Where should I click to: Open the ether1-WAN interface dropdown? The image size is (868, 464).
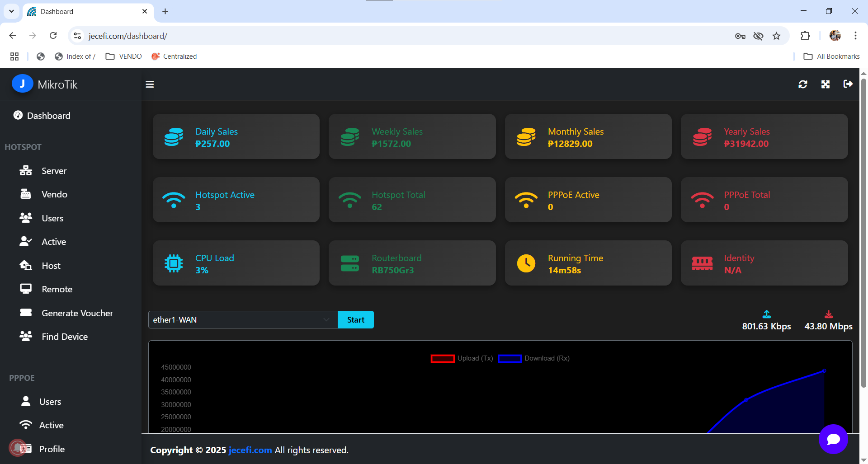point(243,320)
